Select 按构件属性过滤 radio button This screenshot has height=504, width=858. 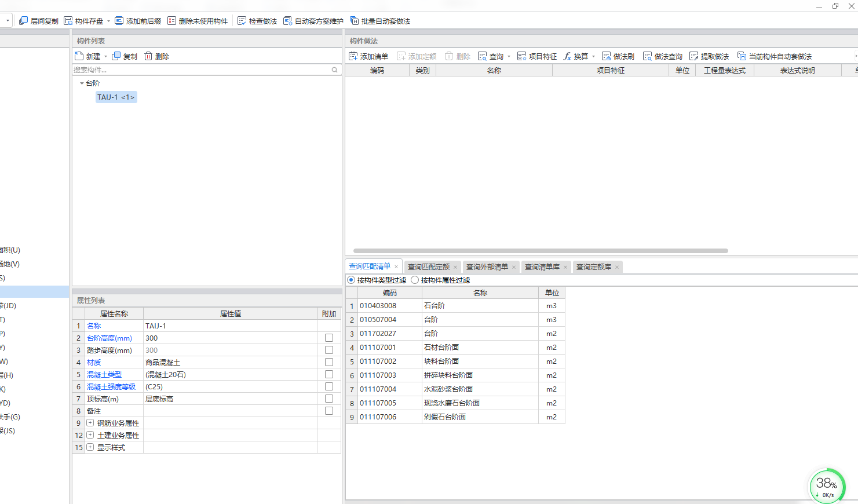pyautogui.click(x=415, y=280)
